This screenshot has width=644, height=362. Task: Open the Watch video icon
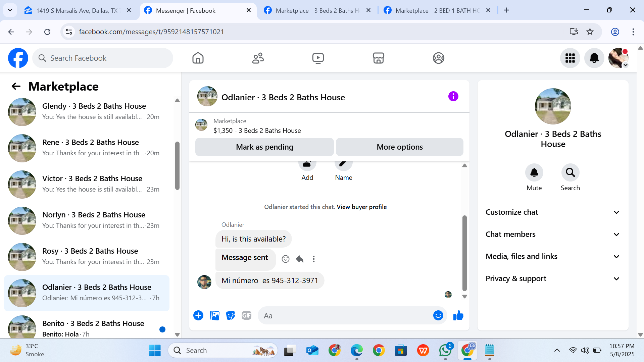coord(318,58)
